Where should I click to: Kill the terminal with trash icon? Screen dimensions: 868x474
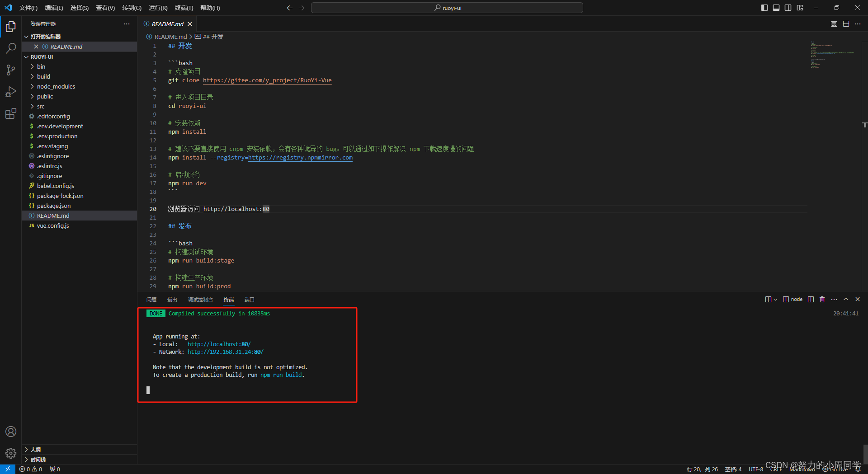pyautogui.click(x=822, y=299)
